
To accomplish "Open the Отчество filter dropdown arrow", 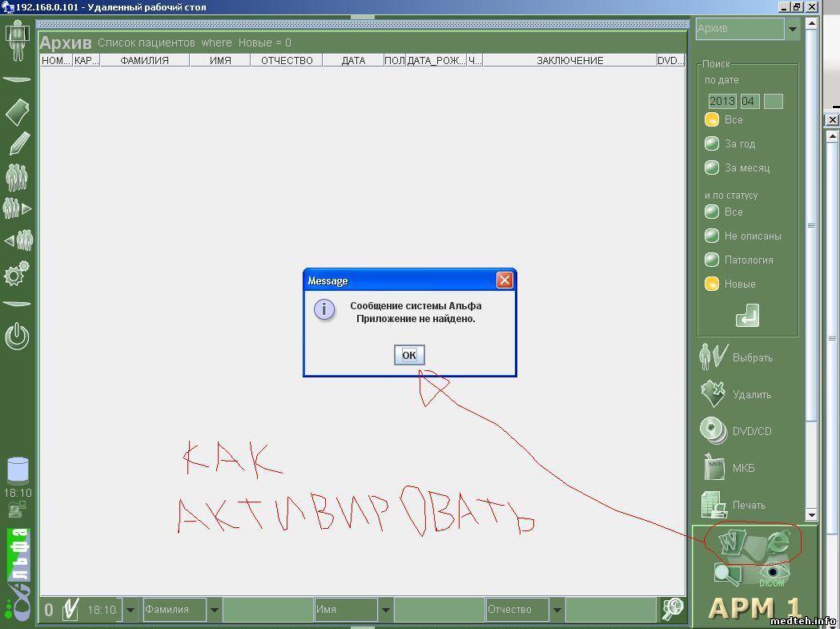I will 557,610.
